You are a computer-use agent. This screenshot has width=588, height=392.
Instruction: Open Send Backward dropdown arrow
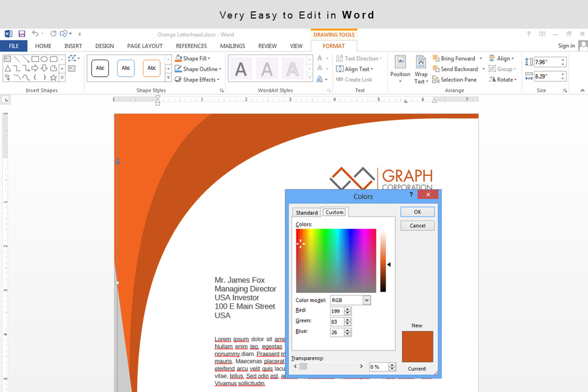[x=483, y=69]
